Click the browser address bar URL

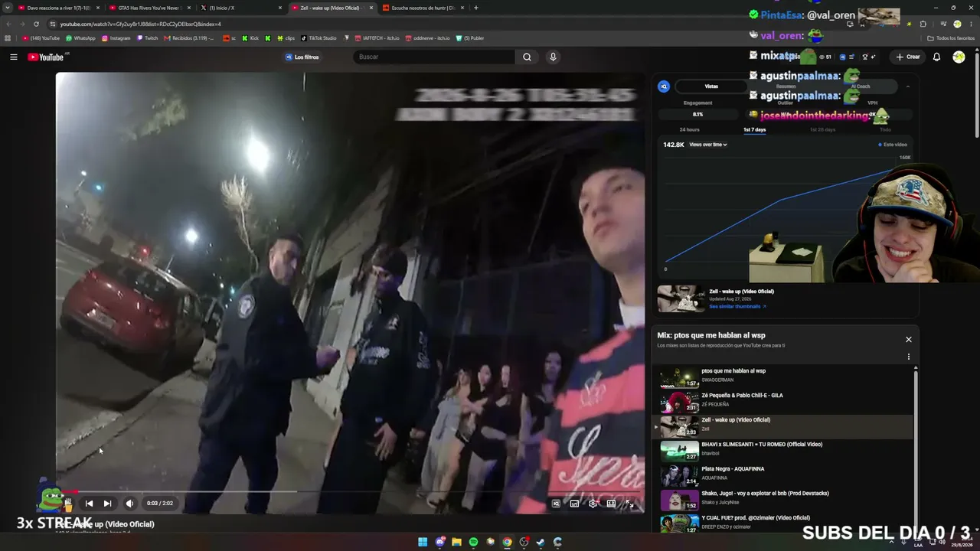point(141,24)
